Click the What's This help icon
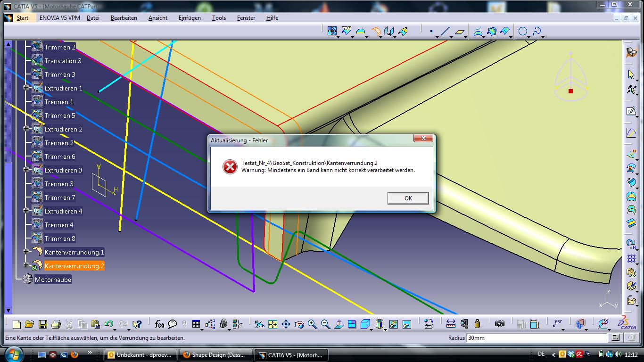The height and width of the screenshot is (362, 644). tap(137, 324)
